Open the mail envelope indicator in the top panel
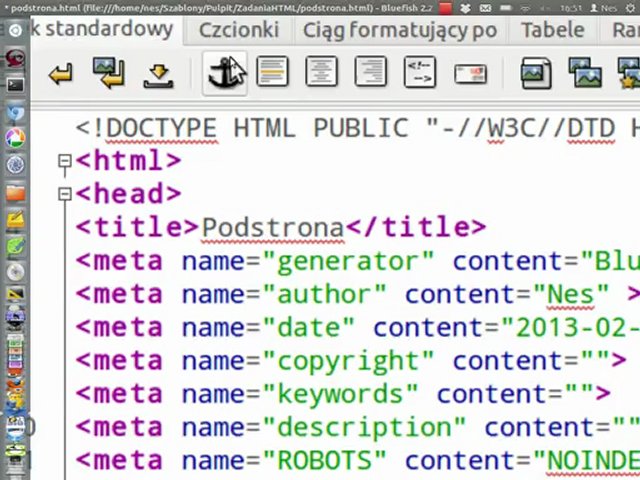The height and width of the screenshot is (480, 640). click(x=485, y=8)
